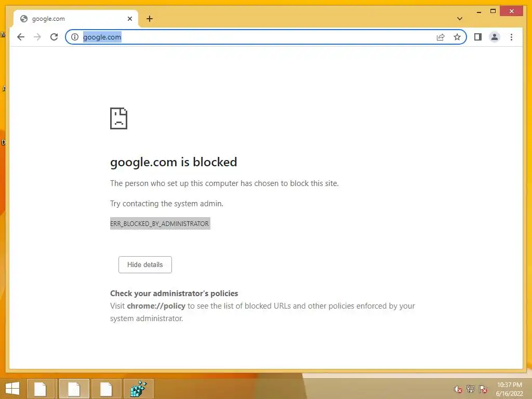Click the sad page error icon
This screenshot has height=399, width=532.
119,118
